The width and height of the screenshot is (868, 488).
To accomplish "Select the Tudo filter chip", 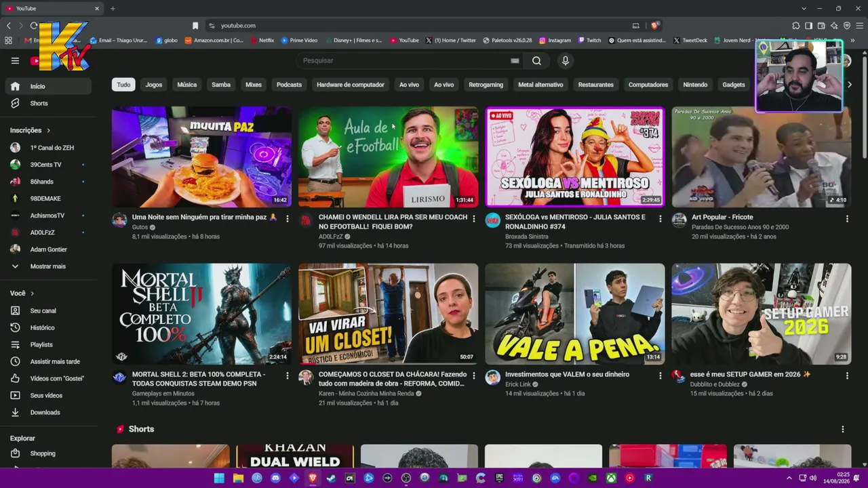I will 123,85.
